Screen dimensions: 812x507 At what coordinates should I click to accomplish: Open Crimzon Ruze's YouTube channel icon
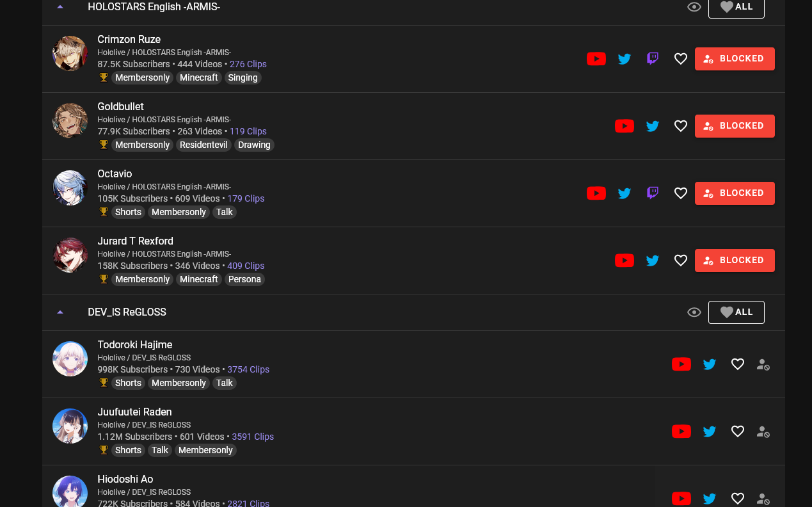click(596, 59)
